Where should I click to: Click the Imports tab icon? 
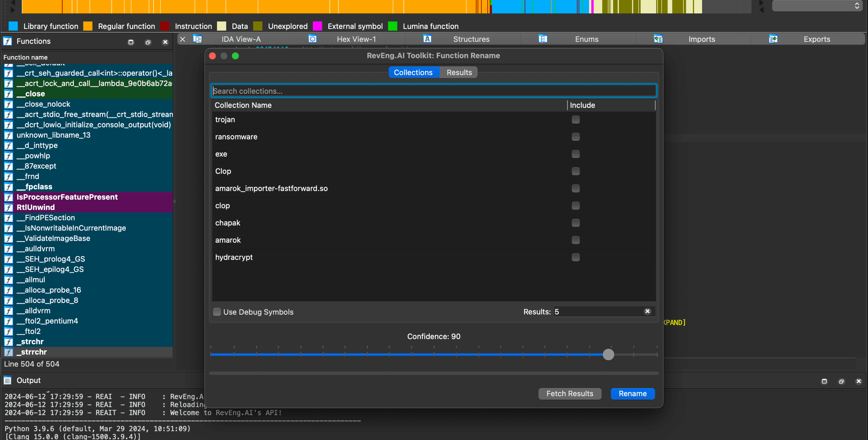pyautogui.click(x=658, y=39)
